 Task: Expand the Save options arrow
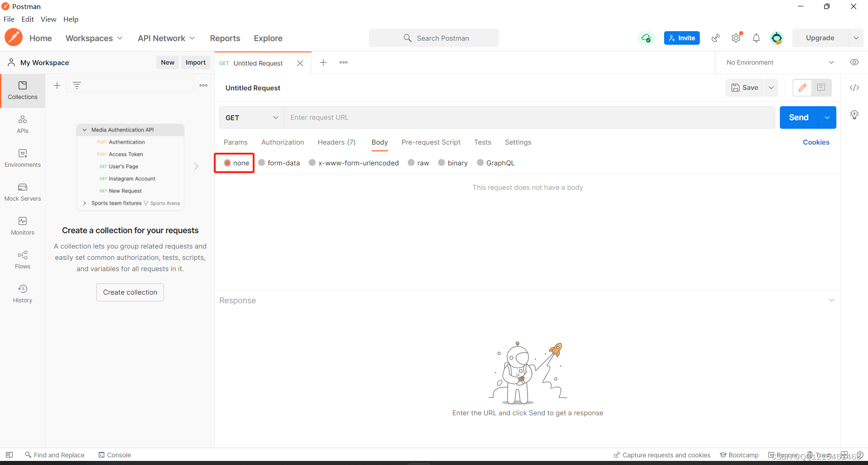771,88
